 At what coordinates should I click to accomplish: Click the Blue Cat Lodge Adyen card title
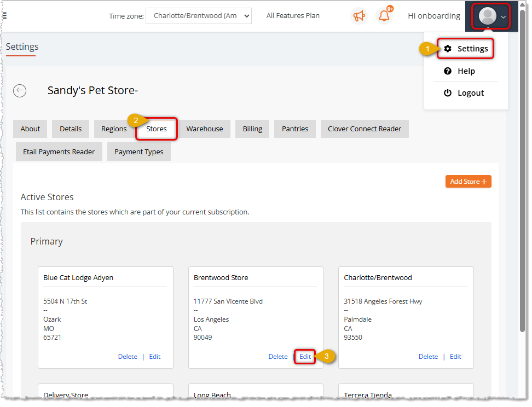78,277
